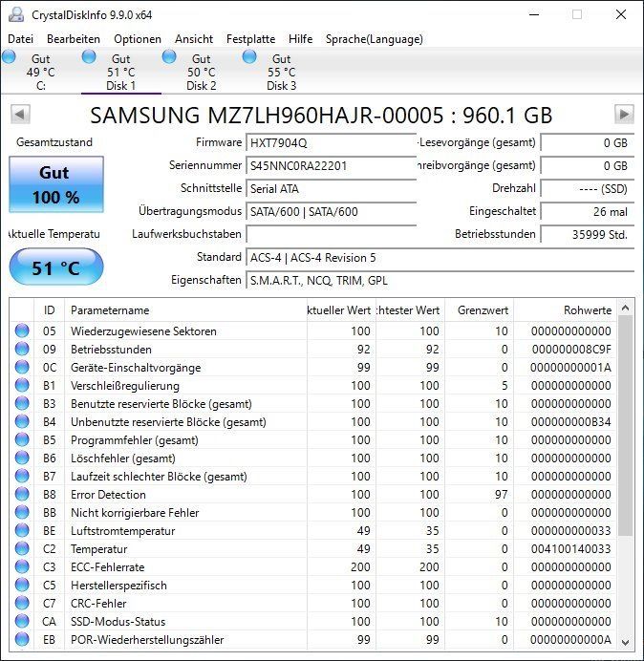Click status orb for Luftstromtemperatur row
Viewport: 644px width, 661px height.
tap(22, 530)
